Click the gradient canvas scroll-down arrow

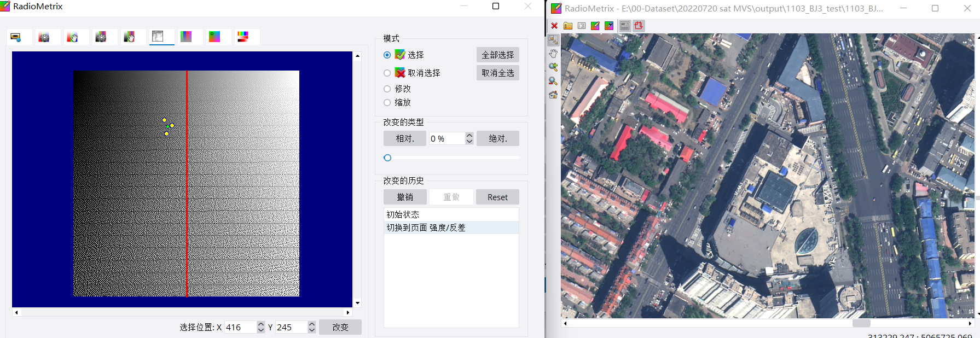pos(357,303)
